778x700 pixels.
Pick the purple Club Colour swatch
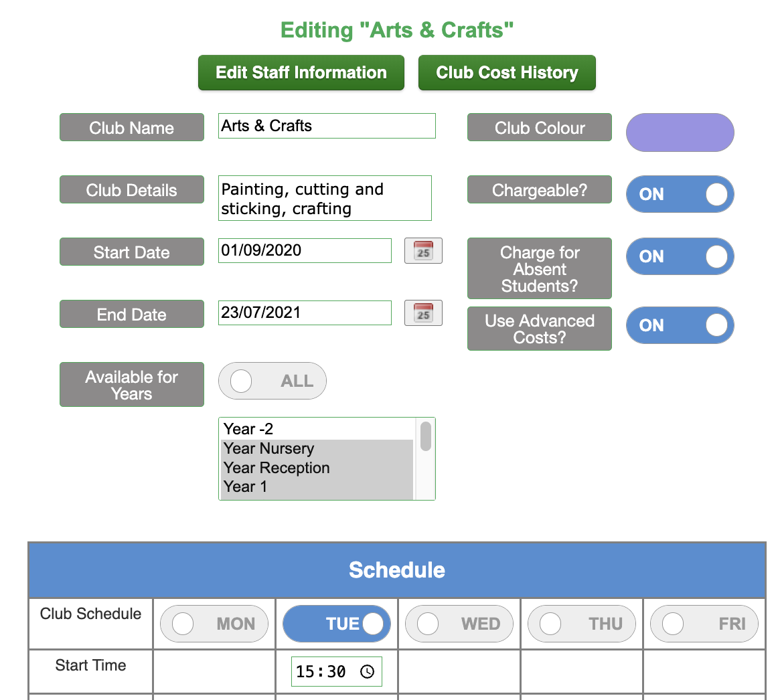pyautogui.click(x=680, y=133)
